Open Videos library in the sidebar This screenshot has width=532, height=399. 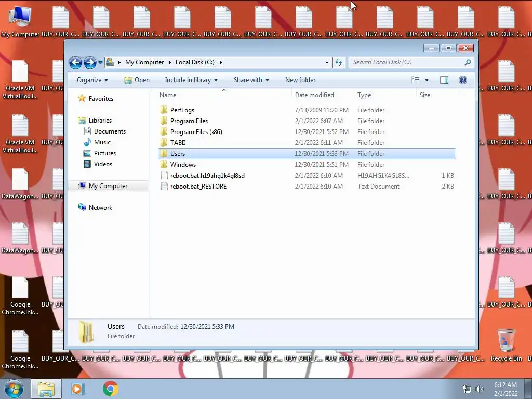(103, 164)
